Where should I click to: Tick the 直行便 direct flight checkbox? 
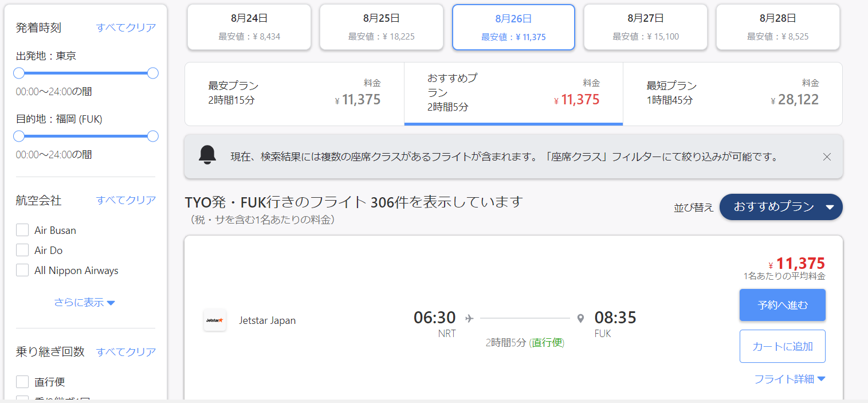(x=22, y=382)
